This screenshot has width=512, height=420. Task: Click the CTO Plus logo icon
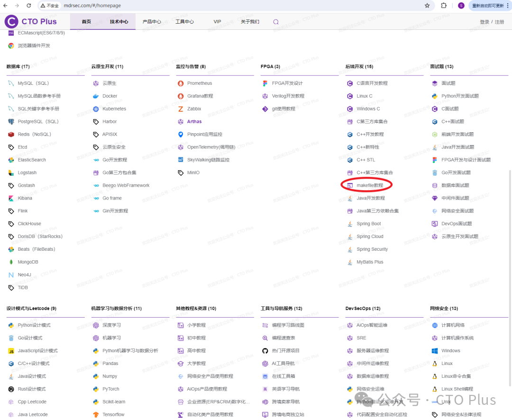point(11,21)
